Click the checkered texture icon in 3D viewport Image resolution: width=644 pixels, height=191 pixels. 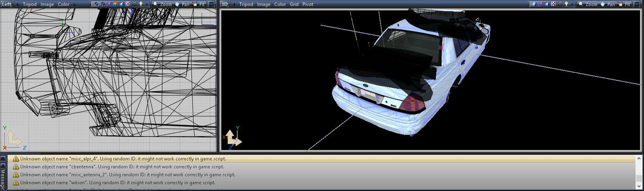[553, 4]
